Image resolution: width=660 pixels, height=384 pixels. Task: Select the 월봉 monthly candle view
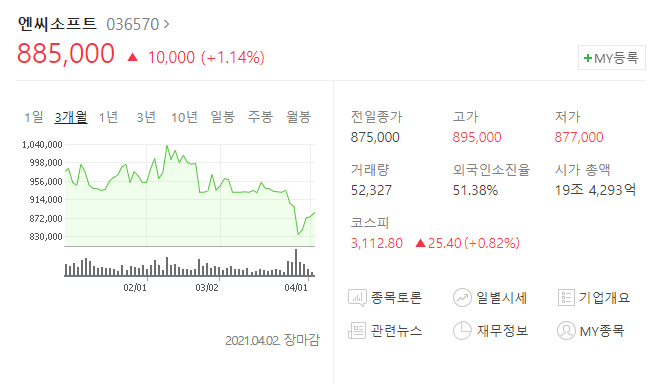coord(298,117)
